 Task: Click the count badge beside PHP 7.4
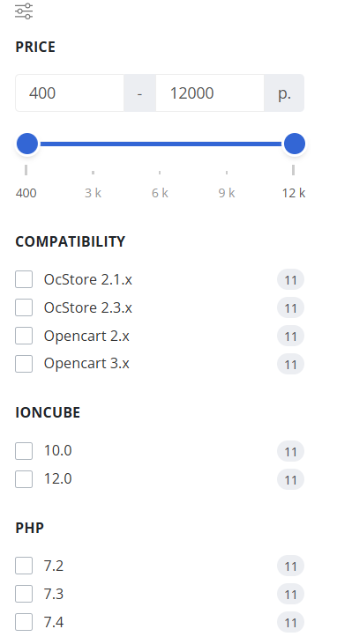(x=290, y=622)
